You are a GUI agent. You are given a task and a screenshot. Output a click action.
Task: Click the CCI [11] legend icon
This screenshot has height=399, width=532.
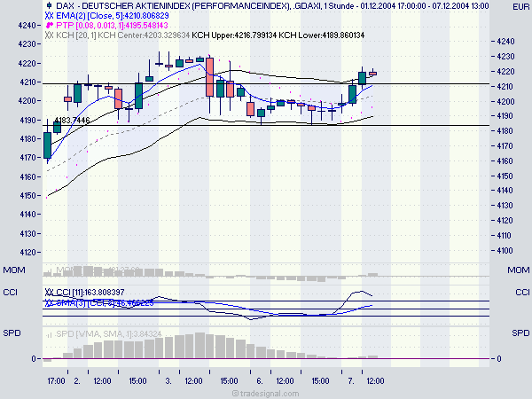coord(50,292)
